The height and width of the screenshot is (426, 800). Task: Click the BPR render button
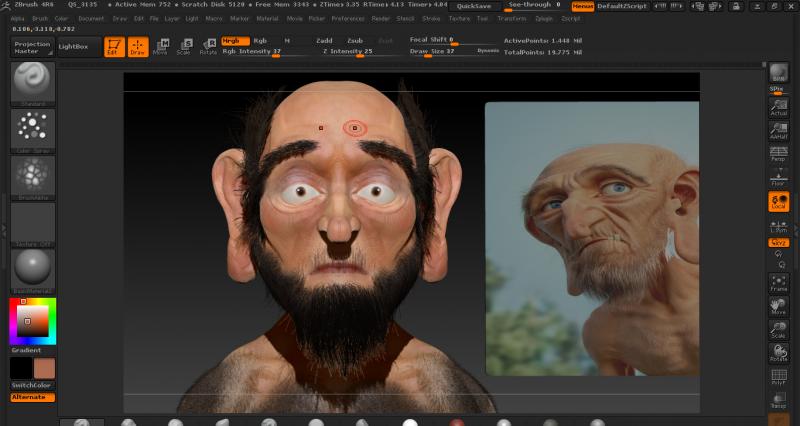(x=779, y=72)
